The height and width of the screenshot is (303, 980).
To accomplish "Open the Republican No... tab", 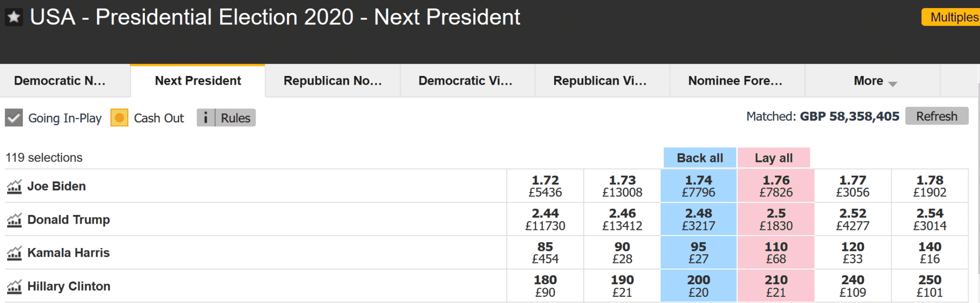I will click(x=333, y=81).
